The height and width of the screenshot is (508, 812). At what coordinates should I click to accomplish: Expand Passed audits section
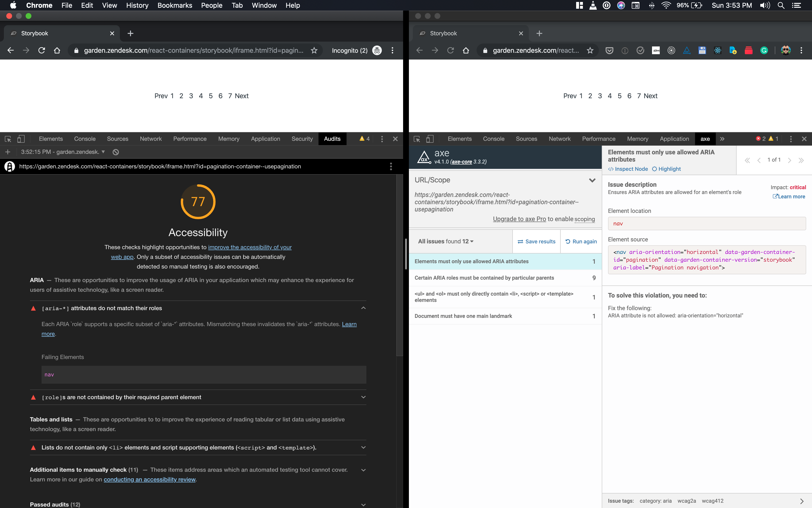pos(363,505)
